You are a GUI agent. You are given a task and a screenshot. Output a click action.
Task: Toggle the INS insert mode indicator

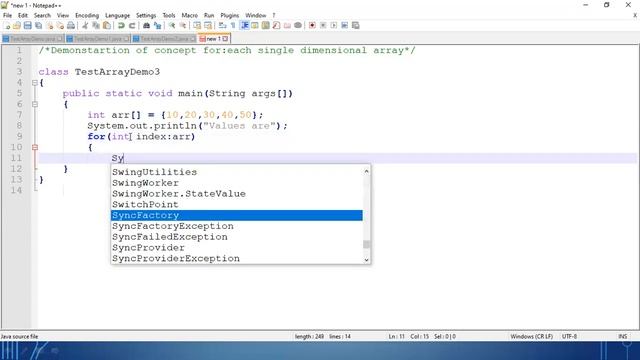click(x=622, y=336)
